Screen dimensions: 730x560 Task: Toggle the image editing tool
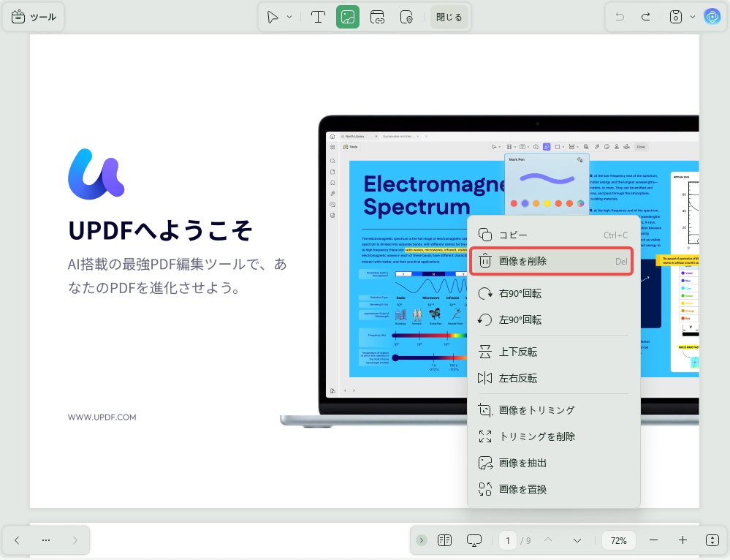pos(348,18)
